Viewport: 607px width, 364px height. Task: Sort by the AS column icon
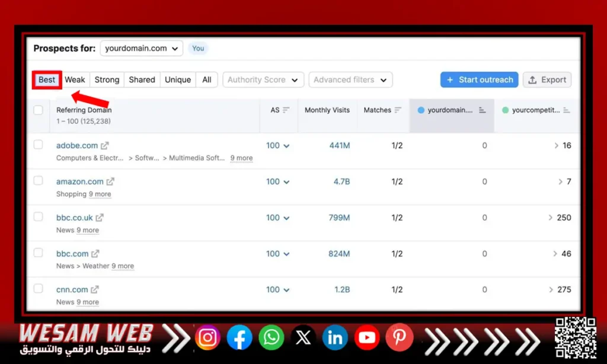pyautogui.click(x=286, y=110)
